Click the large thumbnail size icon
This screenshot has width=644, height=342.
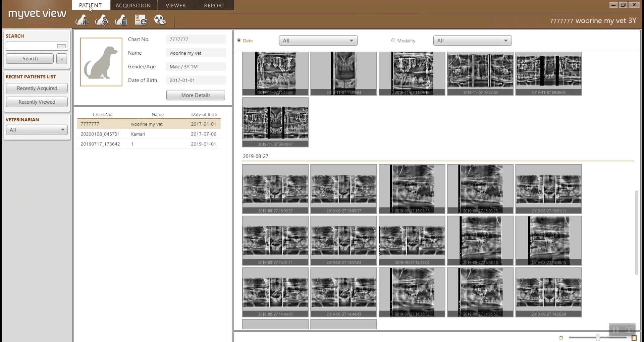point(634,338)
